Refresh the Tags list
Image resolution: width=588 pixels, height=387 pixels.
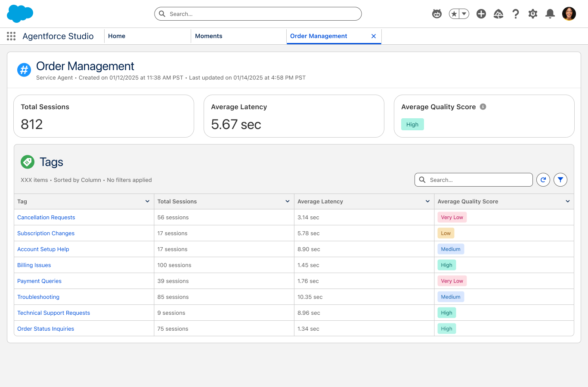543,180
